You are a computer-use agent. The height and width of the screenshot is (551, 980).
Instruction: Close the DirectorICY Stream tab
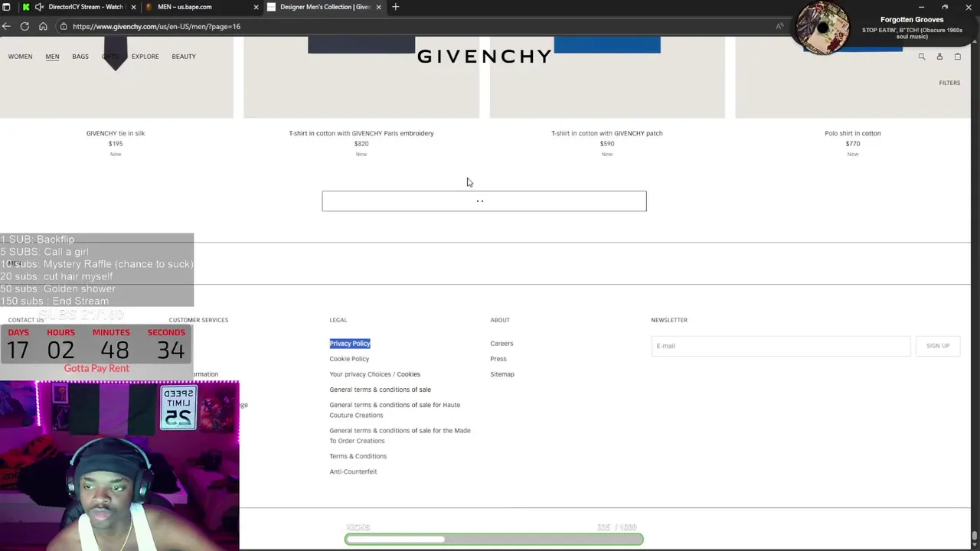point(133,7)
